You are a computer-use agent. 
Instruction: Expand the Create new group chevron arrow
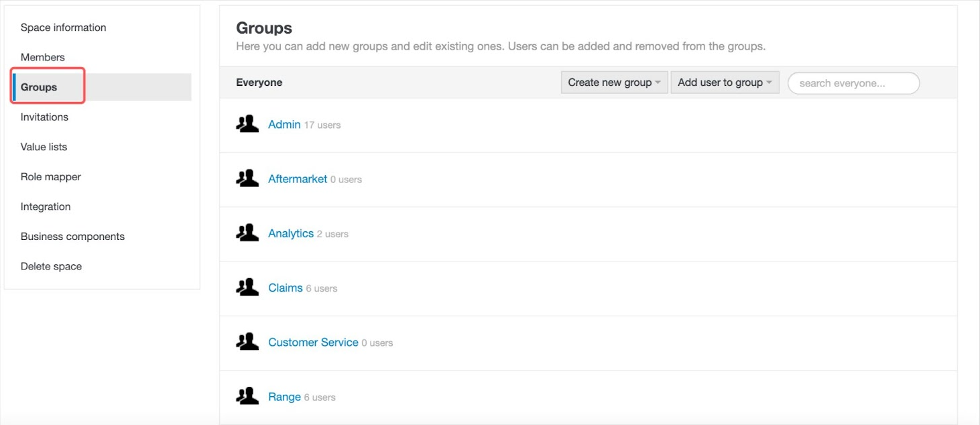coord(658,82)
